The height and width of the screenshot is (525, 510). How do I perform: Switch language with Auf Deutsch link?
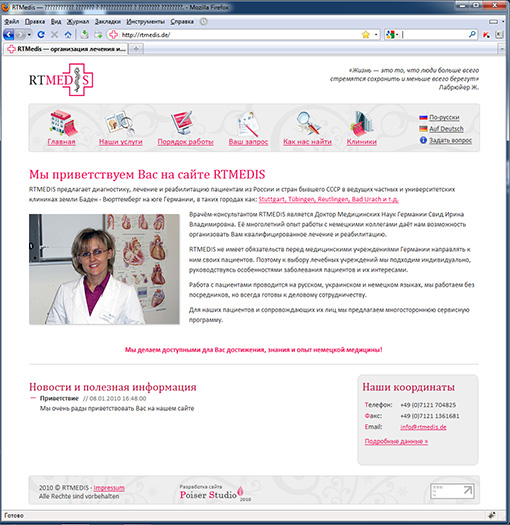(446, 129)
